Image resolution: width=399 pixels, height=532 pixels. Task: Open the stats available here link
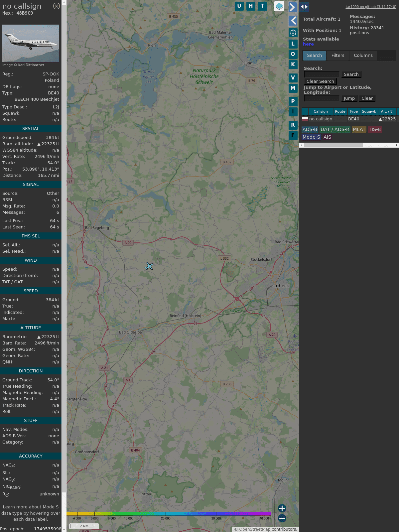(x=308, y=44)
